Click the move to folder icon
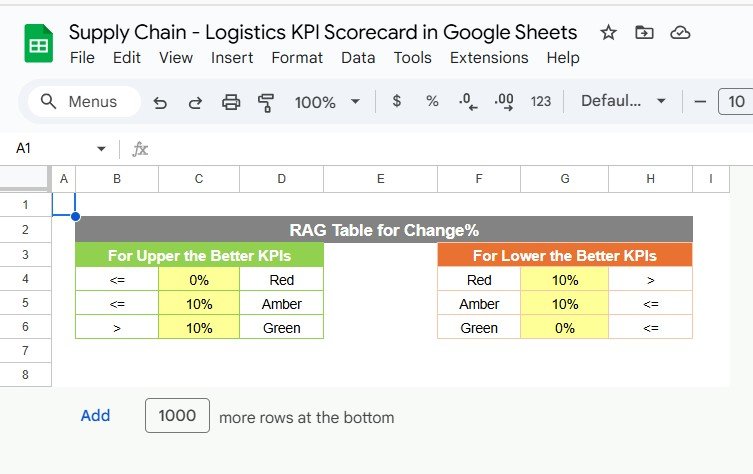The image size is (753, 474). 644,33
